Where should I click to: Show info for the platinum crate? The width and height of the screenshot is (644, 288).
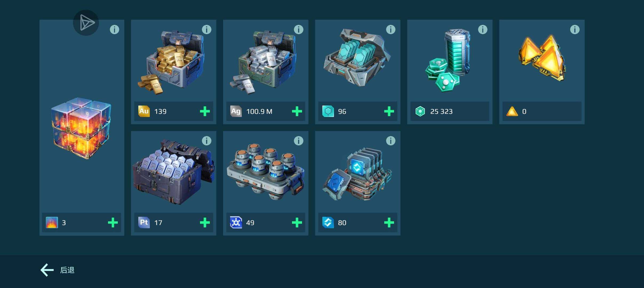click(x=206, y=141)
